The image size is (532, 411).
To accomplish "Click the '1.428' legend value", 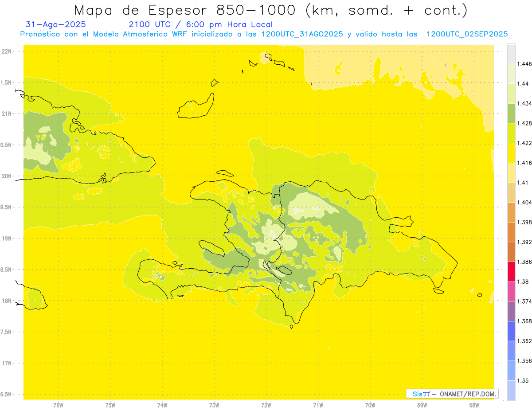I will 524,123.
